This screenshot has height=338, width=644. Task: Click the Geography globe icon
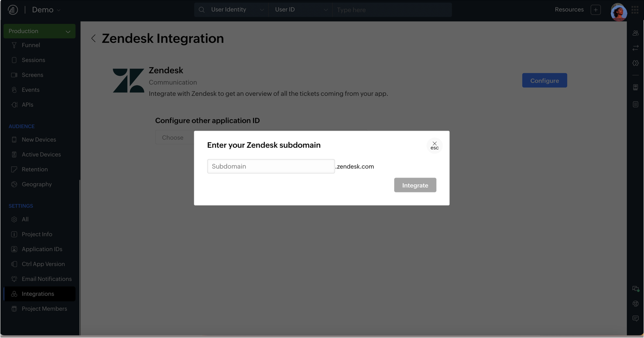14,184
